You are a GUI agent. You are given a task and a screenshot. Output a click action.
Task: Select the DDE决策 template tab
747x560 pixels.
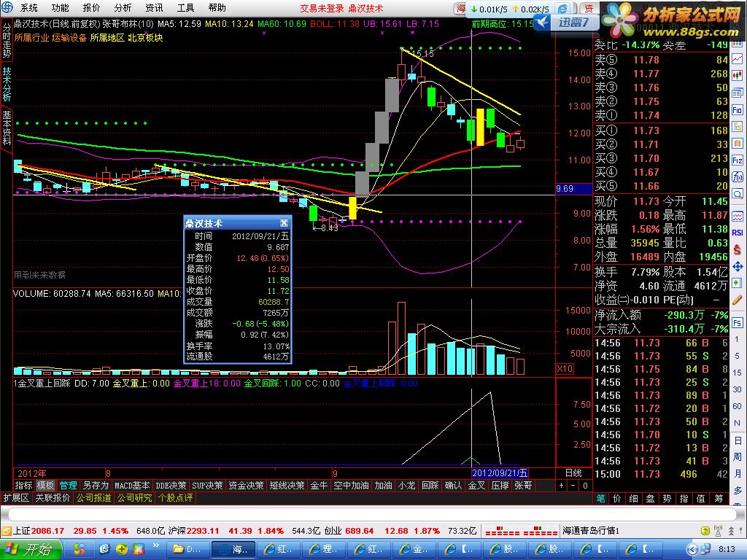pos(171,485)
